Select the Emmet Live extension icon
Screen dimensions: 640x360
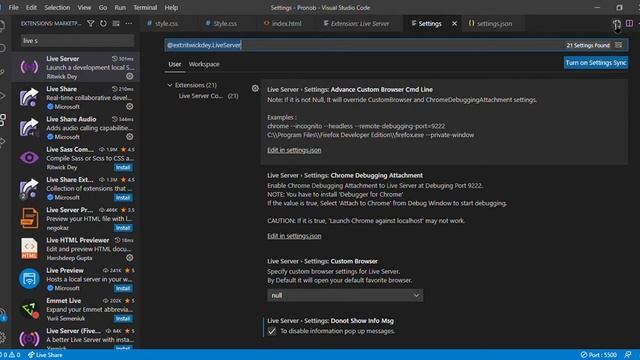29,309
